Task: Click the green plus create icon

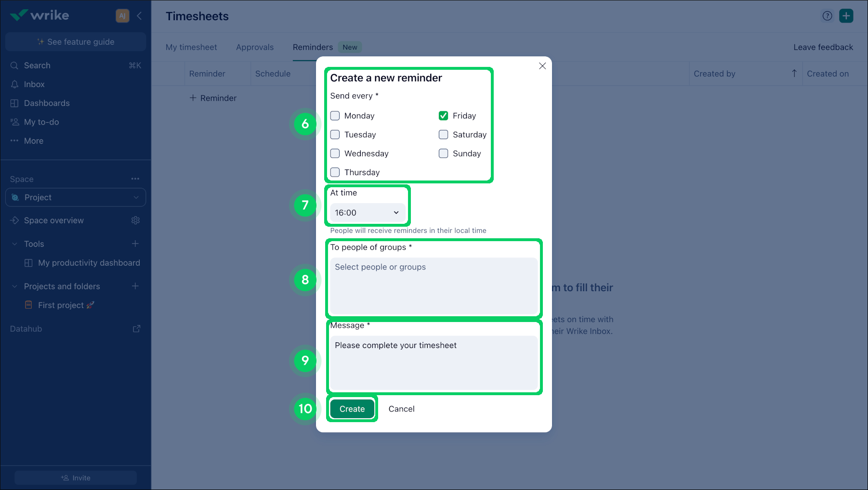Action: point(846,16)
